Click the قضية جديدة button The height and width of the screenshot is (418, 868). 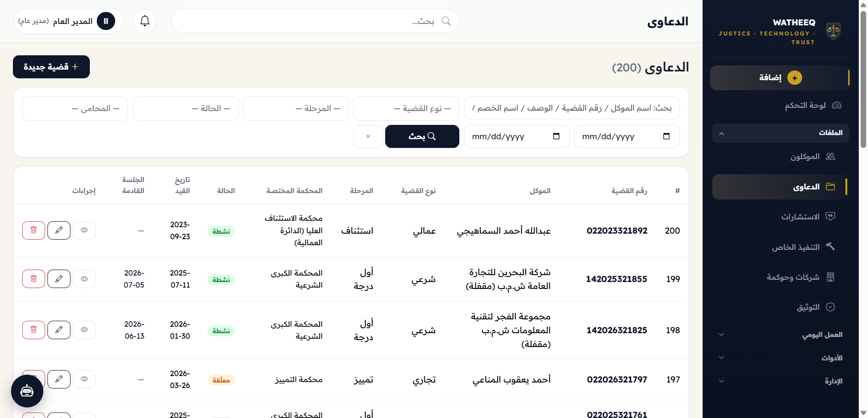tap(51, 67)
